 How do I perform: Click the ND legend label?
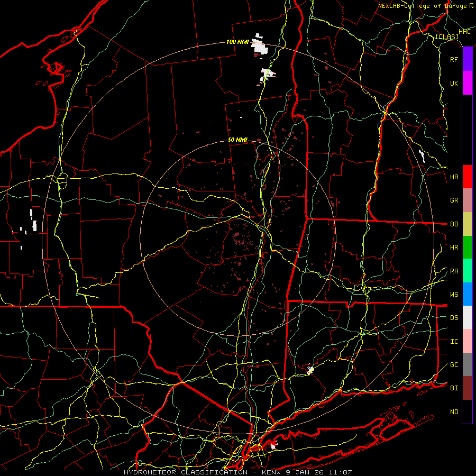[x=454, y=412]
